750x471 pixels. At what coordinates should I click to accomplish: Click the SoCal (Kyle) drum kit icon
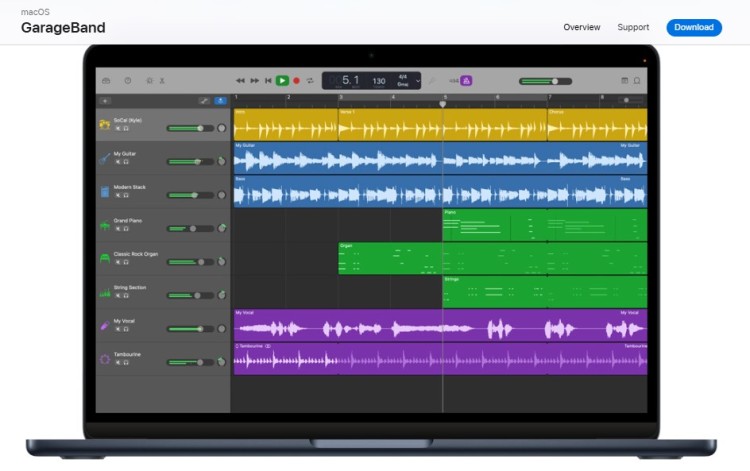pos(105,124)
